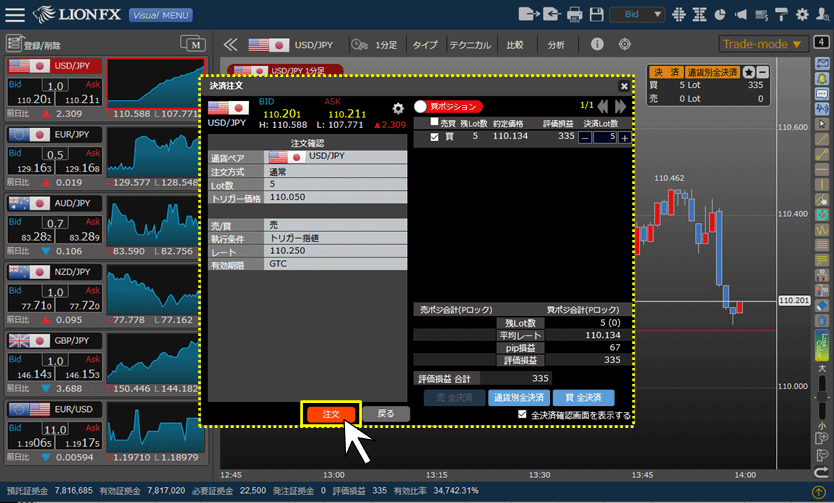Image resolution: width=834 pixels, height=503 pixels.
Task: Click the pie chart icon in top toolbar
Action: [x=720, y=14]
